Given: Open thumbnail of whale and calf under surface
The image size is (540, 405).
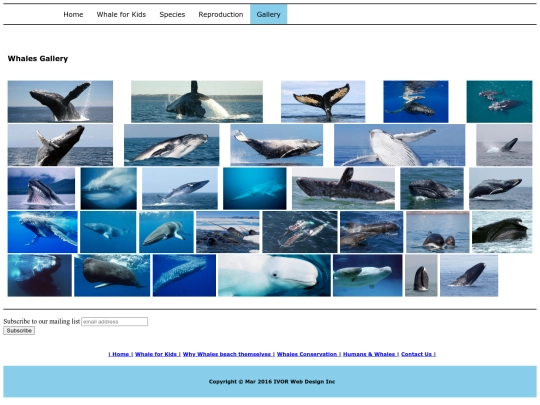Looking at the screenshot, I should [x=416, y=102].
